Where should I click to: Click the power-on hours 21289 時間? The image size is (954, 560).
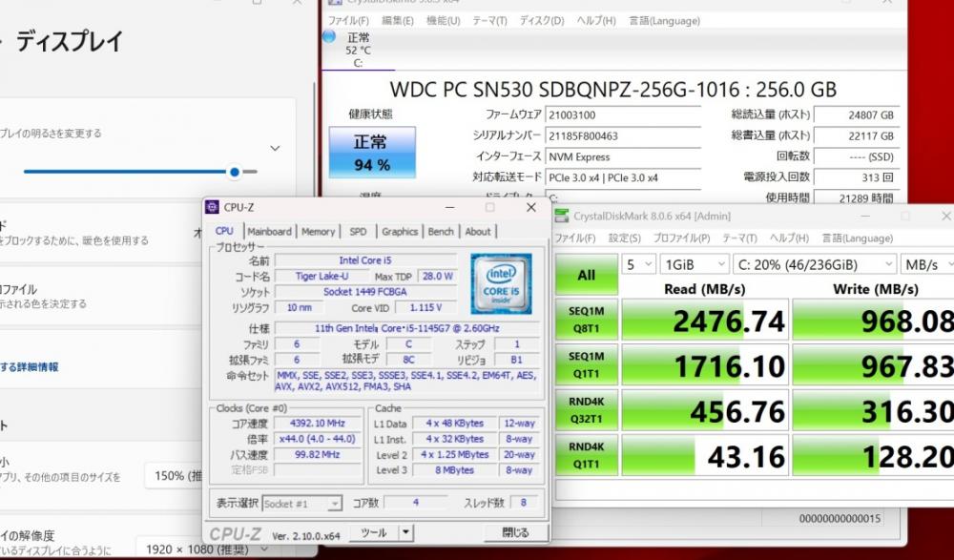857,197
